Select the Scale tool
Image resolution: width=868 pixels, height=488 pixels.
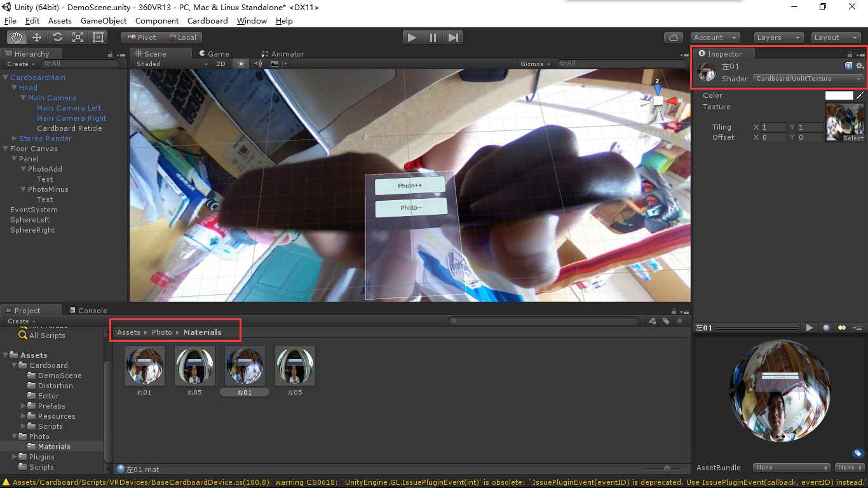click(78, 37)
